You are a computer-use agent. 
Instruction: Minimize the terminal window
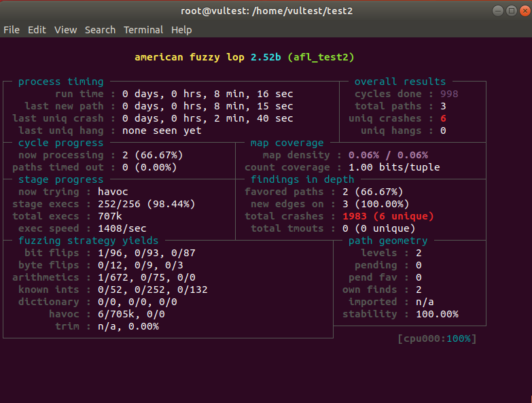pos(498,11)
